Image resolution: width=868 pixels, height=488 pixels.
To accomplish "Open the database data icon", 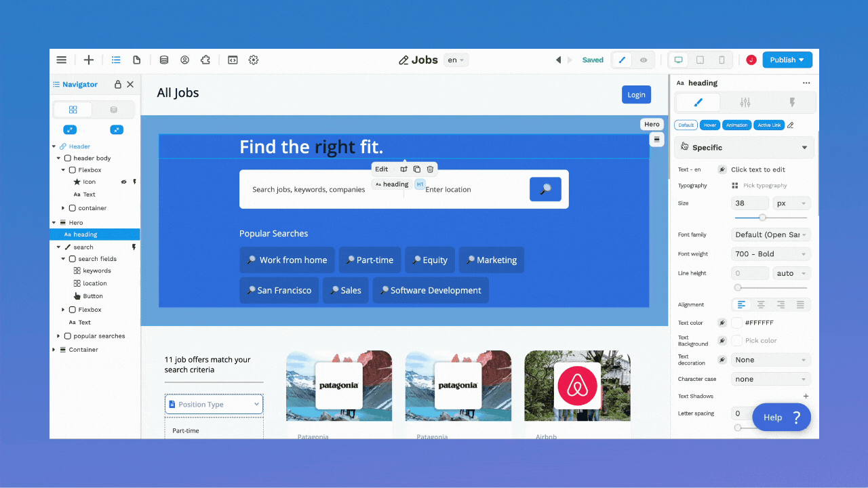I will point(164,60).
